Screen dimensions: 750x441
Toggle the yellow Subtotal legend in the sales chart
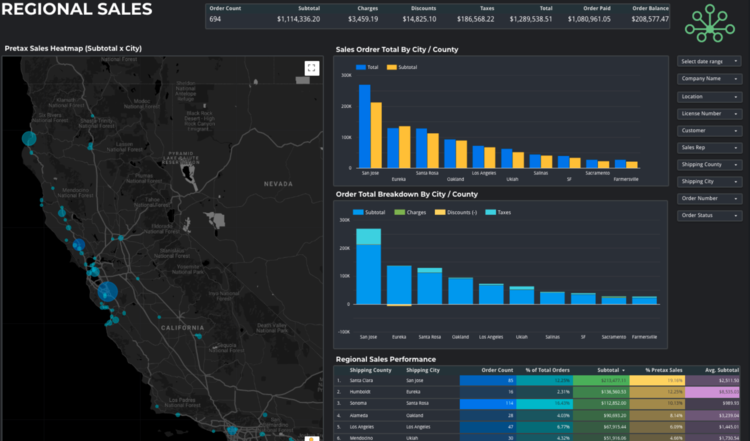click(401, 67)
